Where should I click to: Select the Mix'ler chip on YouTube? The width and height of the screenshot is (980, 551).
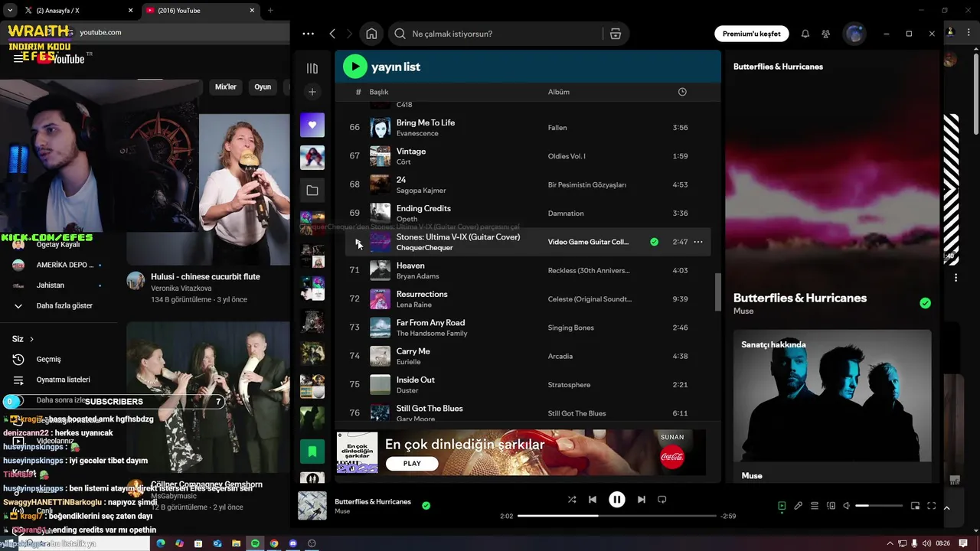[x=226, y=86]
